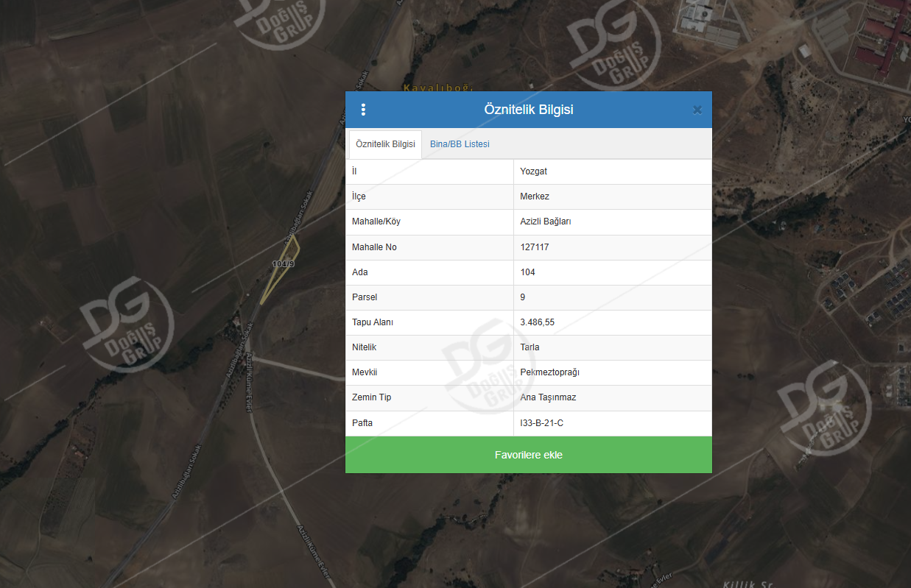Click the Mahalle/Köy field label
This screenshot has width=911, height=588.
376,222
